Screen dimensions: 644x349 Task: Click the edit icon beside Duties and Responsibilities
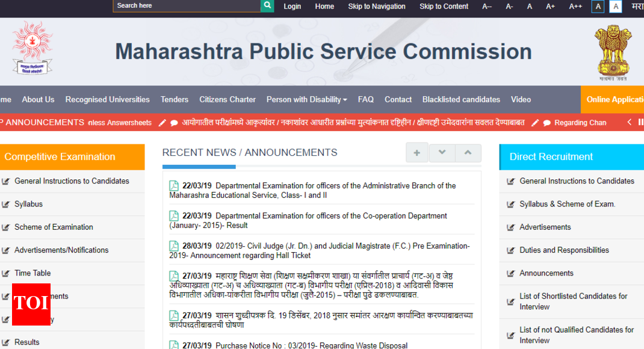pos(510,250)
